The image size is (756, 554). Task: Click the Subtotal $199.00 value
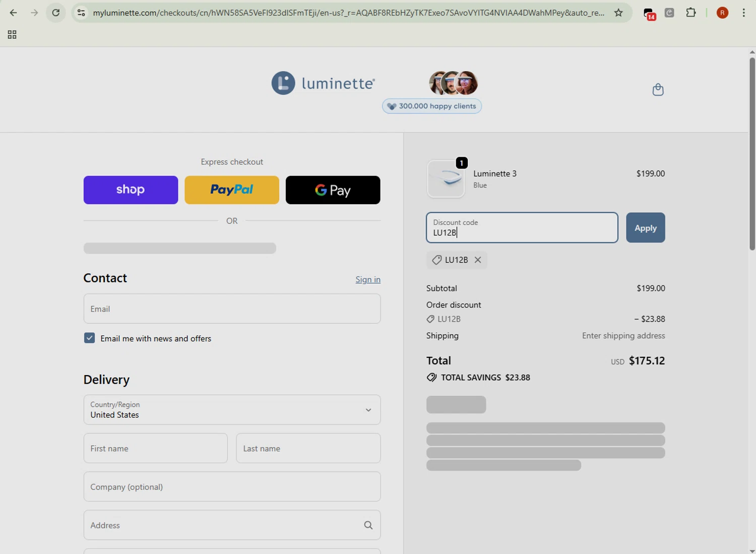(x=651, y=288)
